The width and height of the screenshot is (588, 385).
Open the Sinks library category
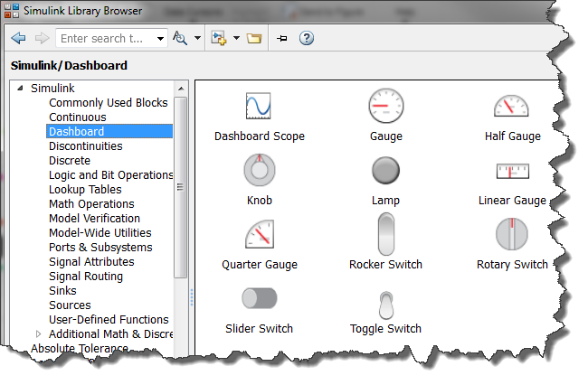63,290
